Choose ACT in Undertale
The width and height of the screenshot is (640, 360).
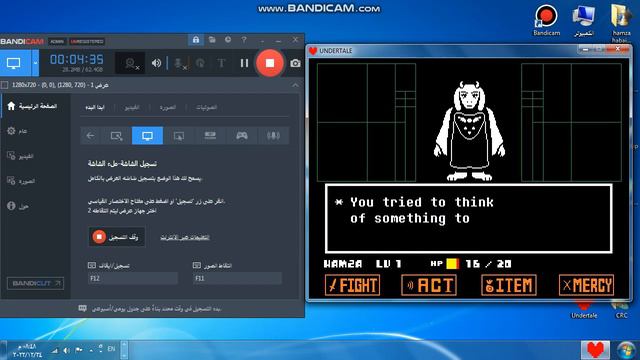pyautogui.click(x=429, y=285)
